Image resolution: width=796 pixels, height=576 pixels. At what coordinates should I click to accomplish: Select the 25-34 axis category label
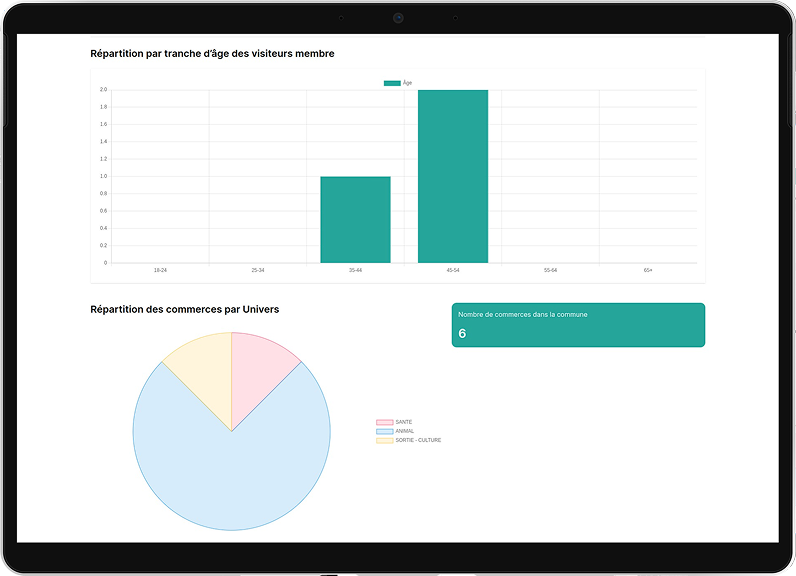[x=258, y=270]
